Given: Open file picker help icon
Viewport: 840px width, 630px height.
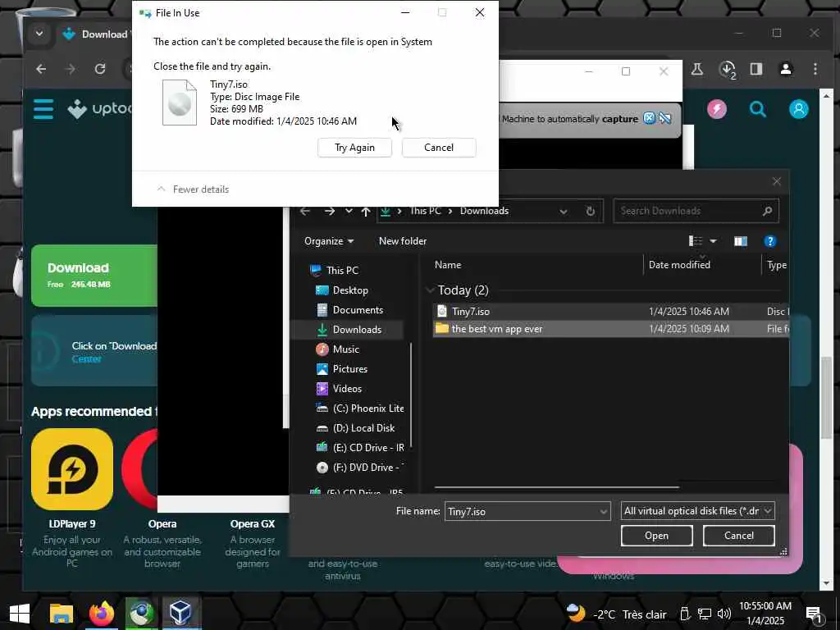Looking at the screenshot, I should pyautogui.click(x=769, y=242).
